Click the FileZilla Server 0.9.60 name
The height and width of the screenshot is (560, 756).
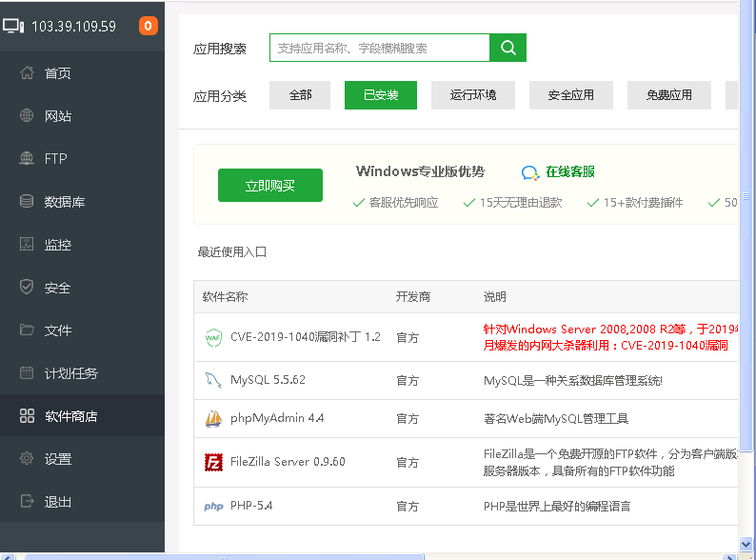point(288,462)
